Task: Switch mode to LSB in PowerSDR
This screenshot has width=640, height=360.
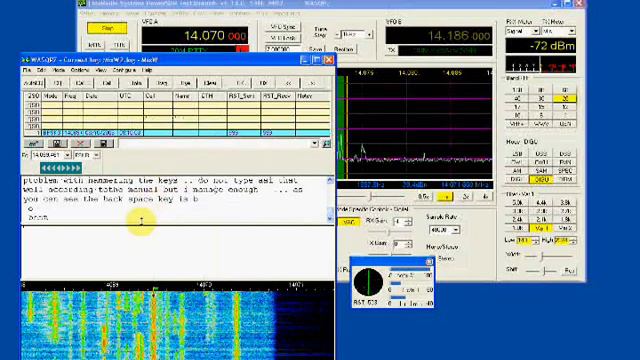Action: click(517, 154)
